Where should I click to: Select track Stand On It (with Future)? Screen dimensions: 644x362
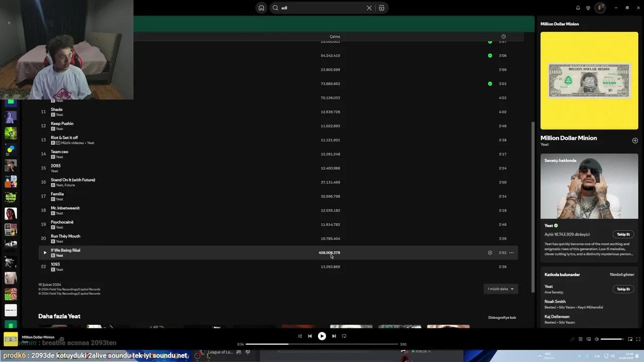[278, 183]
